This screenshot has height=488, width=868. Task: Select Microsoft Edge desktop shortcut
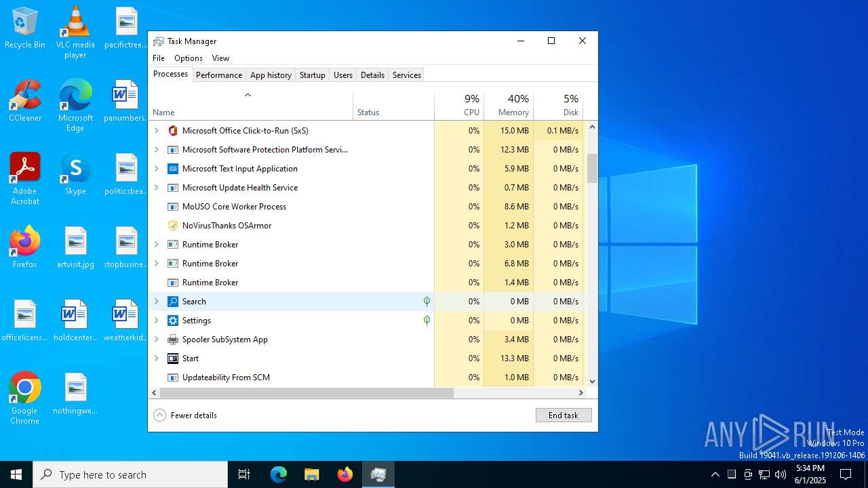click(75, 105)
